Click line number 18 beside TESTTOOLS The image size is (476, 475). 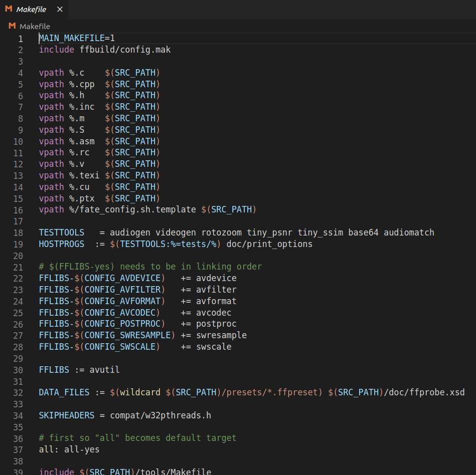(x=18, y=232)
